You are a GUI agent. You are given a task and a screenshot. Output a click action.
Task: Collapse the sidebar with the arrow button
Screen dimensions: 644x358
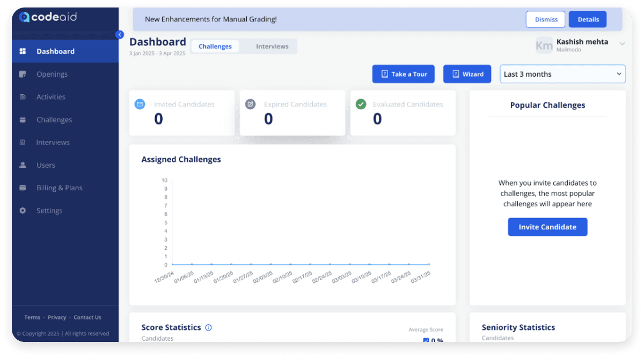(x=120, y=34)
